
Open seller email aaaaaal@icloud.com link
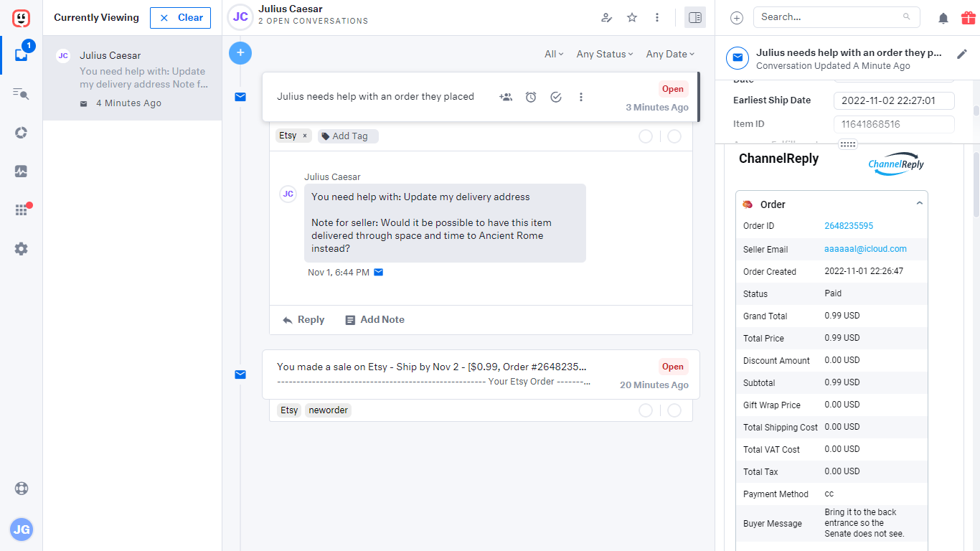[x=865, y=249]
